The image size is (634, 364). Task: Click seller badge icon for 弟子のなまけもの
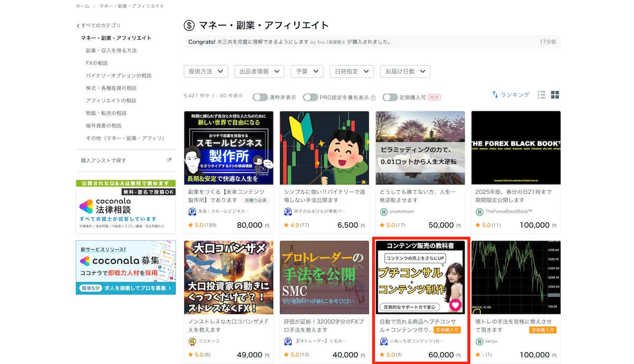tap(288, 212)
